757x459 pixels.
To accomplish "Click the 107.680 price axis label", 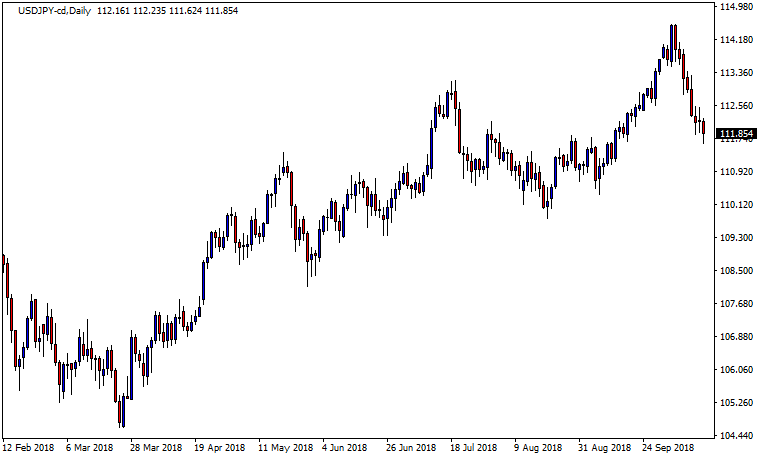I will pyautogui.click(x=736, y=304).
